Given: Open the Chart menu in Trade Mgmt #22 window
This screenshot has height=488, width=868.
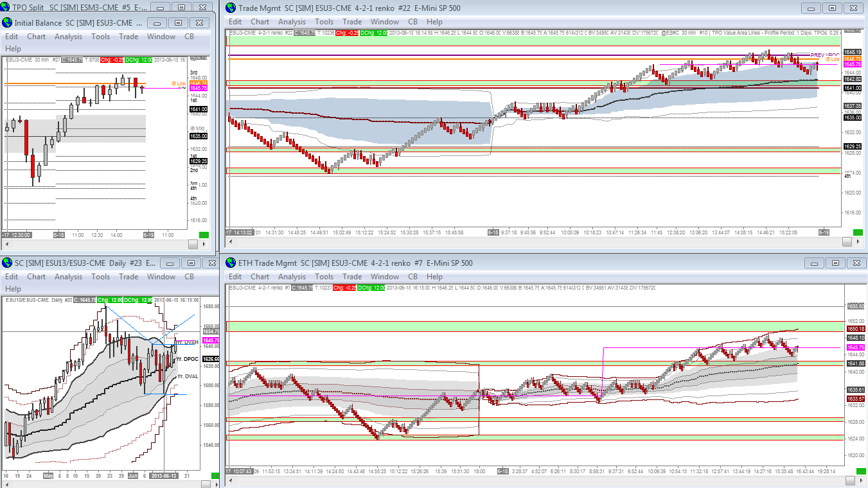Looking at the screenshot, I should coord(260,22).
